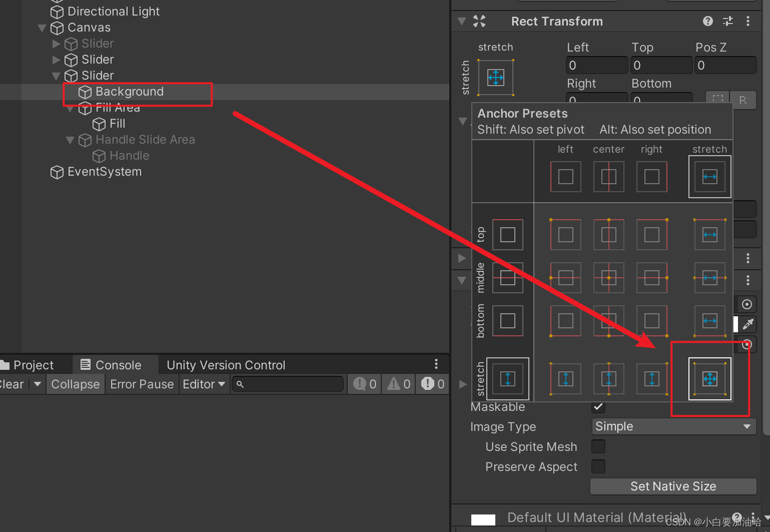
Task: Pick the left-only horizontal anchor preset
Action: pyautogui.click(x=566, y=177)
